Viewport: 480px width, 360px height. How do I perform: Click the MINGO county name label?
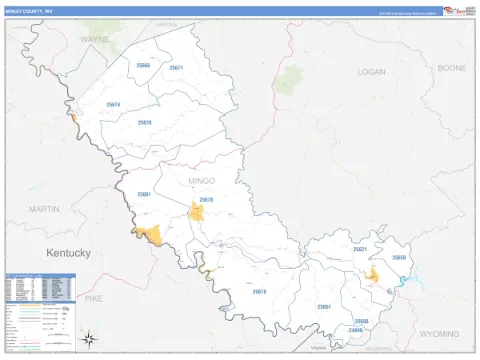pyautogui.click(x=202, y=181)
